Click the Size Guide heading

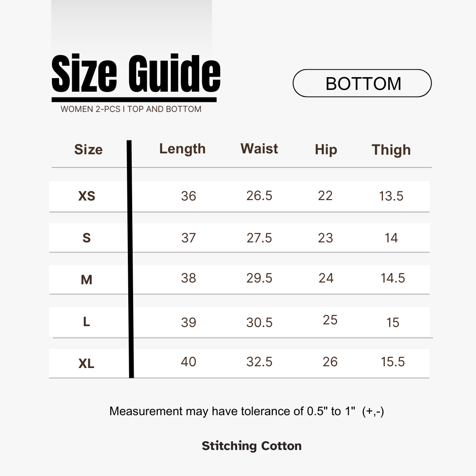(136, 74)
